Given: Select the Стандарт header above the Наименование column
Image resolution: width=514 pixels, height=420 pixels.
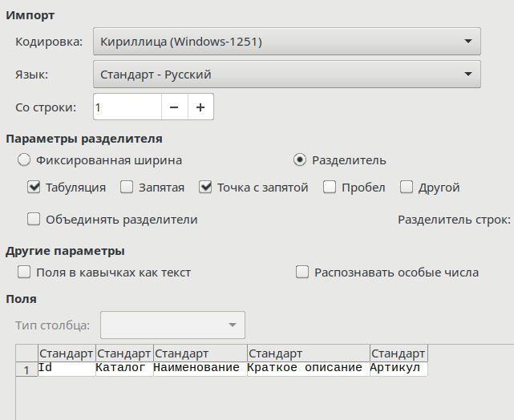Looking at the screenshot, I should [x=200, y=353].
